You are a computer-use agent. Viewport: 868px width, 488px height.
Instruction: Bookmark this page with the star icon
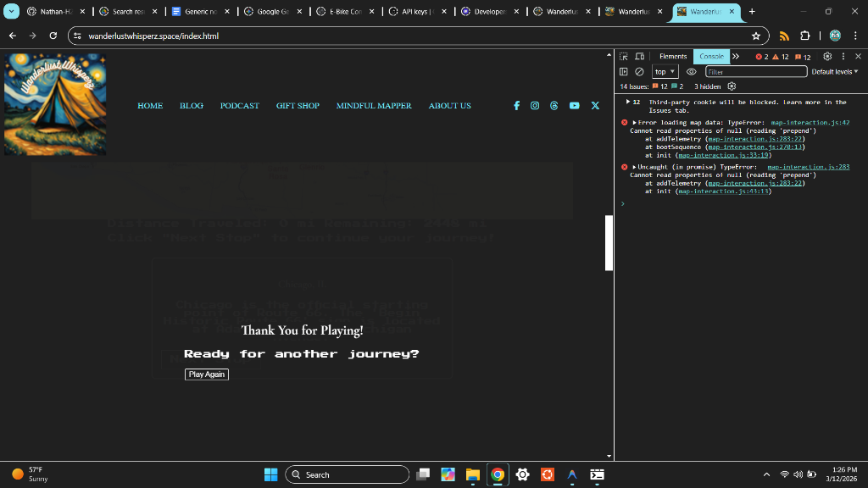click(755, 36)
